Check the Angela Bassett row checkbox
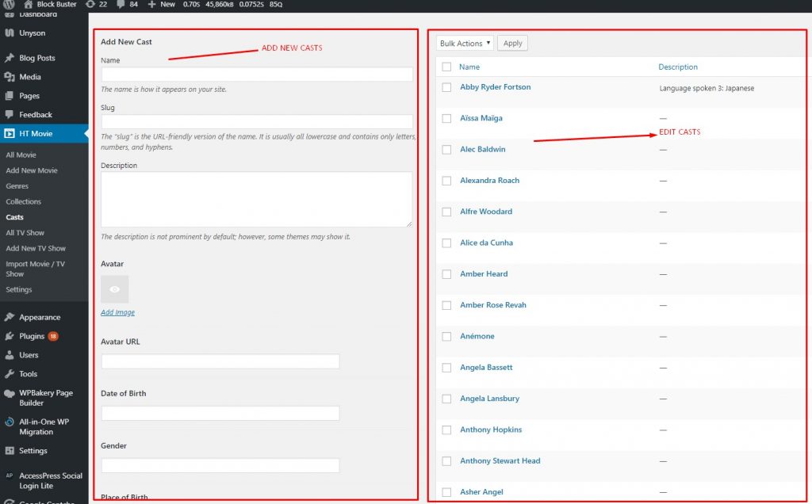 pyautogui.click(x=446, y=368)
